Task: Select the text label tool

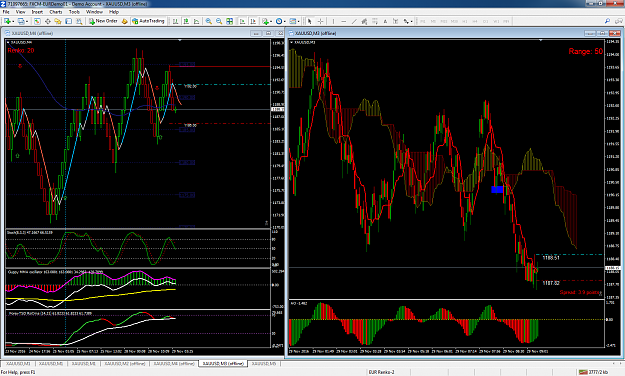Action: (x=395, y=21)
